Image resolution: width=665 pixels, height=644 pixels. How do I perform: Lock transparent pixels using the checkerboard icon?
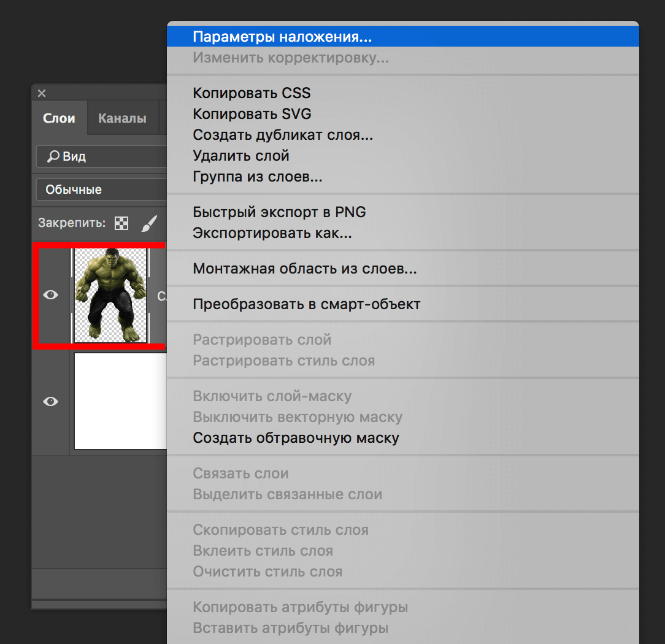pos(121,223)
